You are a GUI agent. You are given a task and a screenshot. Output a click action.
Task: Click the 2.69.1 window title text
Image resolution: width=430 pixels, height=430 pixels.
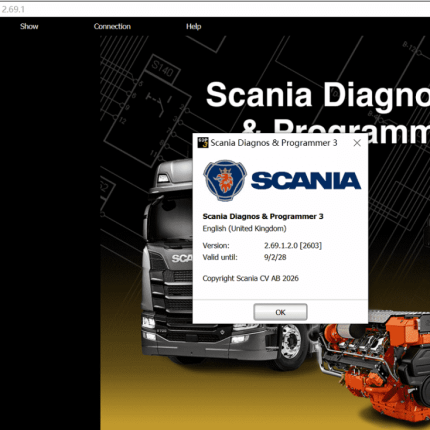click(x=13, y=9)
